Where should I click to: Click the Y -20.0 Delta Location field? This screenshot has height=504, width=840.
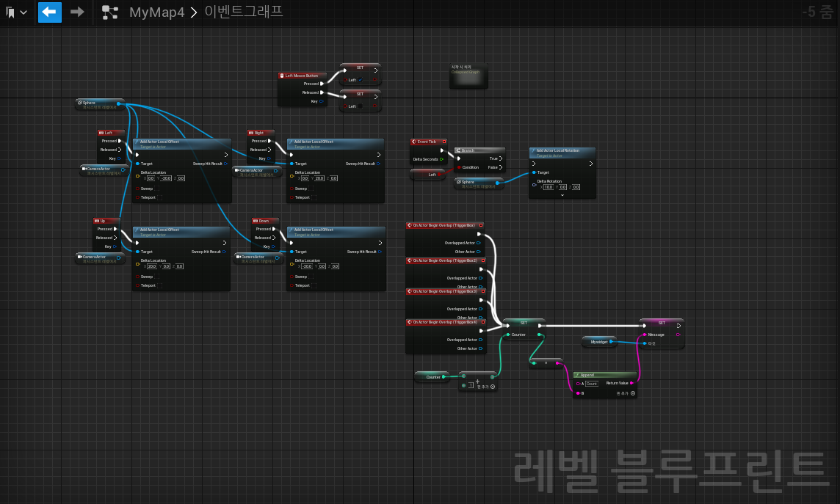166,178
